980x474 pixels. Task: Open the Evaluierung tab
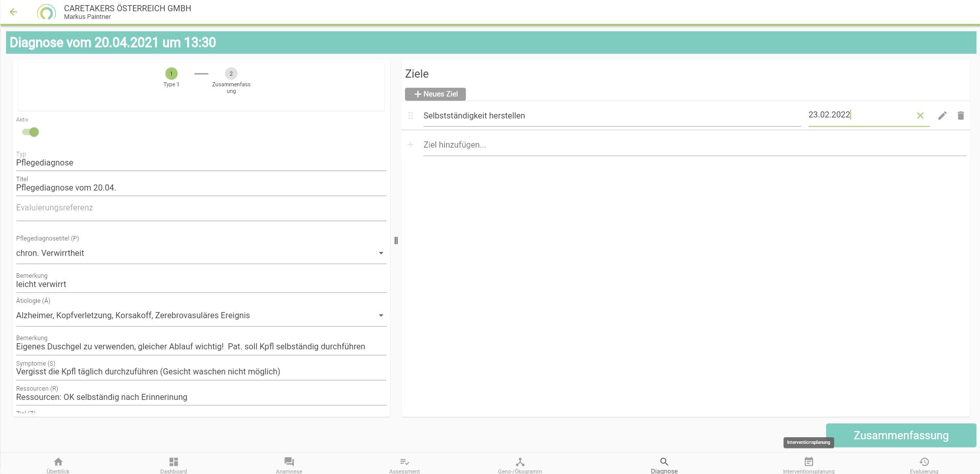tap(924, 465)
